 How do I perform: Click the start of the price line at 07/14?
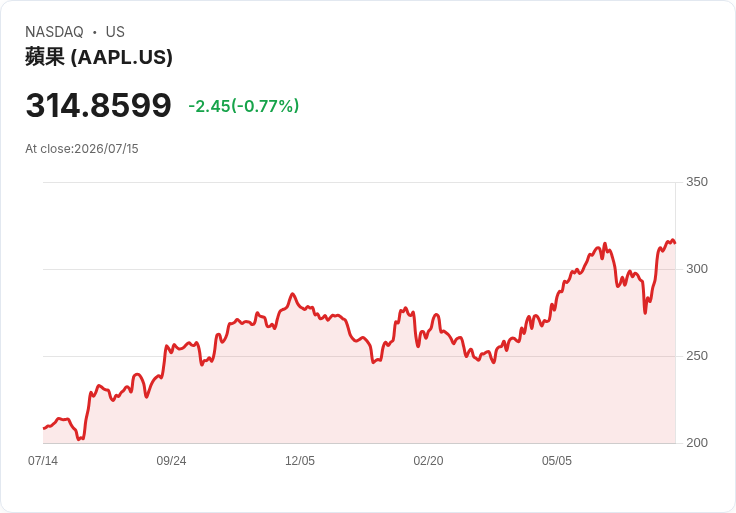tap(44, 428)
